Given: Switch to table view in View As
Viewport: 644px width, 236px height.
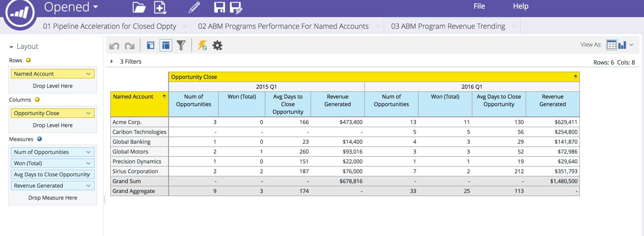Looking at the screenshot, I should 611,45.
